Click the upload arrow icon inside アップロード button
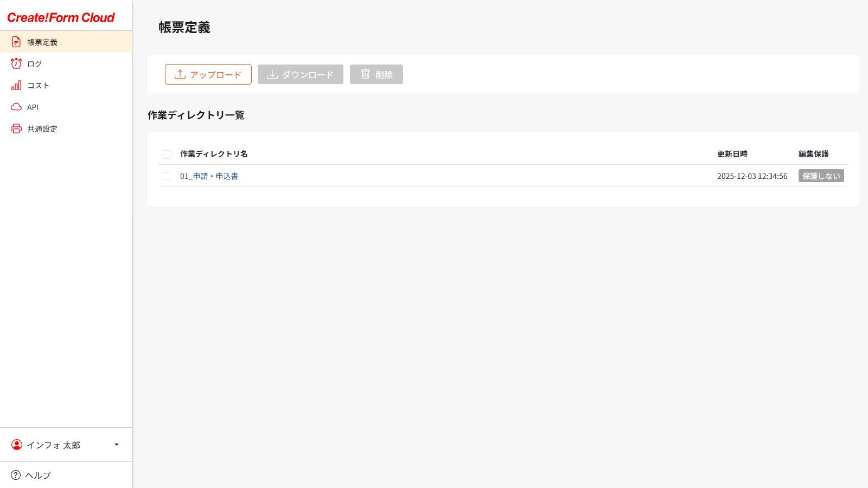 point(179,74)
